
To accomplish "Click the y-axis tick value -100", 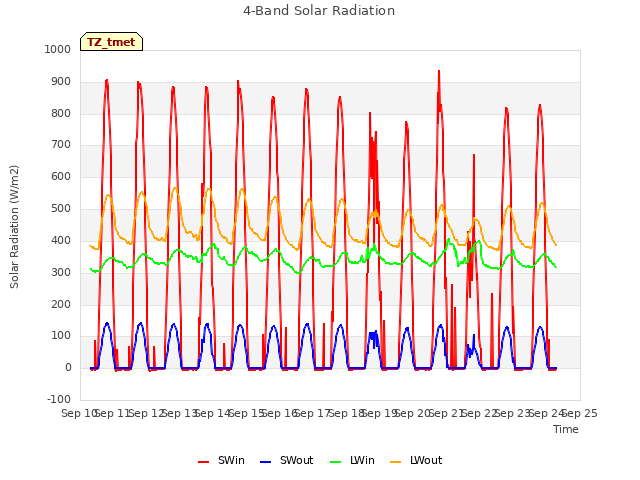I will 59,399.
